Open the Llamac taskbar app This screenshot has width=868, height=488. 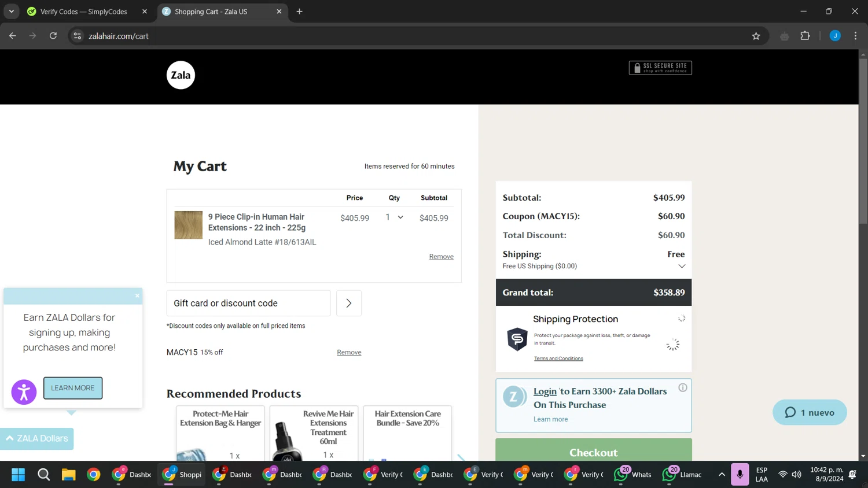point(683,475)
